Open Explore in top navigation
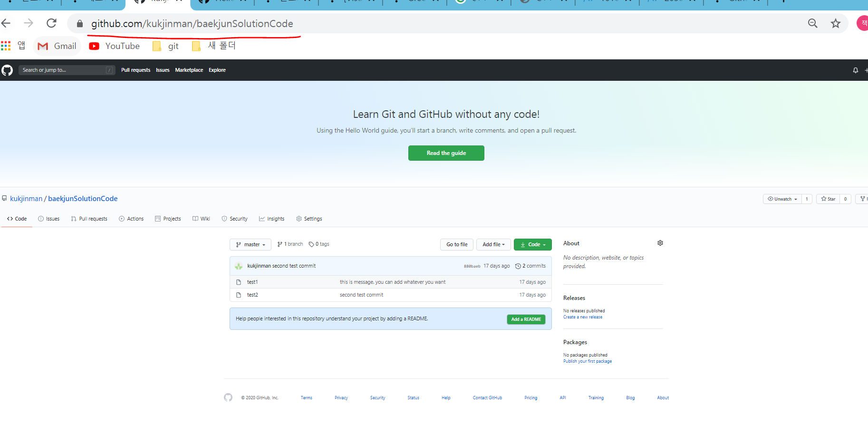Viewport: 868px width, 443px height. (x=217, y=70)
